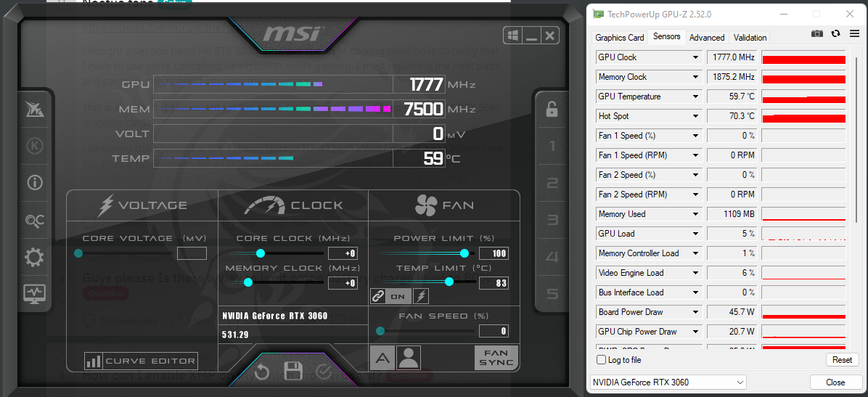Click the Memory Clock slider handle

(248, 282)
